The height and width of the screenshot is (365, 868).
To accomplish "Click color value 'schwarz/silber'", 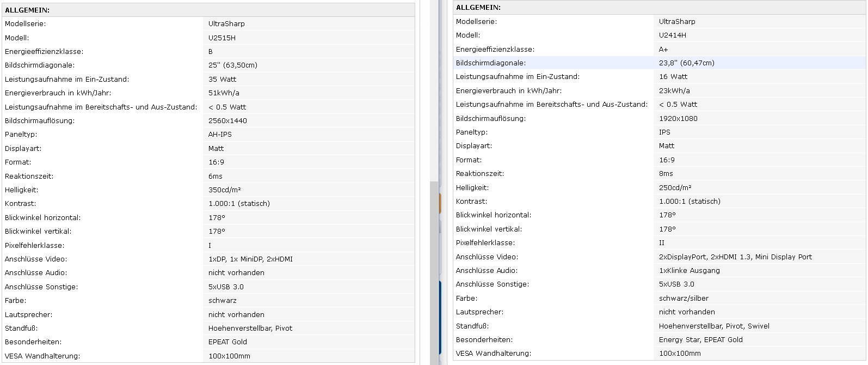I will coord(684,298).
